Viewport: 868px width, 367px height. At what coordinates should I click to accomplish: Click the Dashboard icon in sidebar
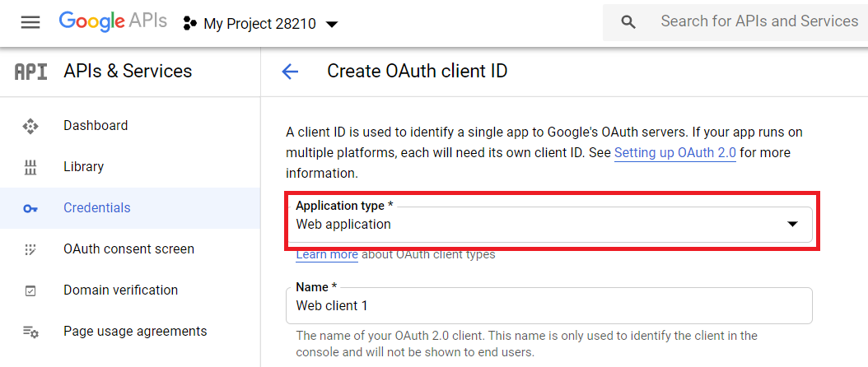[30, 126]
